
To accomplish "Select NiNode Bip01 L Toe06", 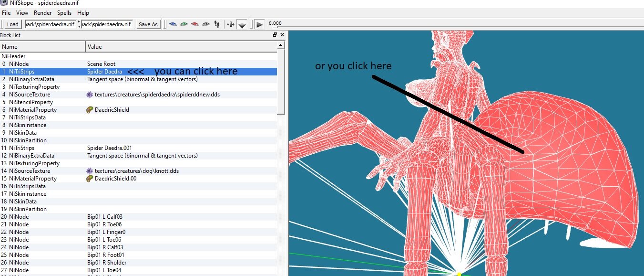I will click(x=138, y=239).
